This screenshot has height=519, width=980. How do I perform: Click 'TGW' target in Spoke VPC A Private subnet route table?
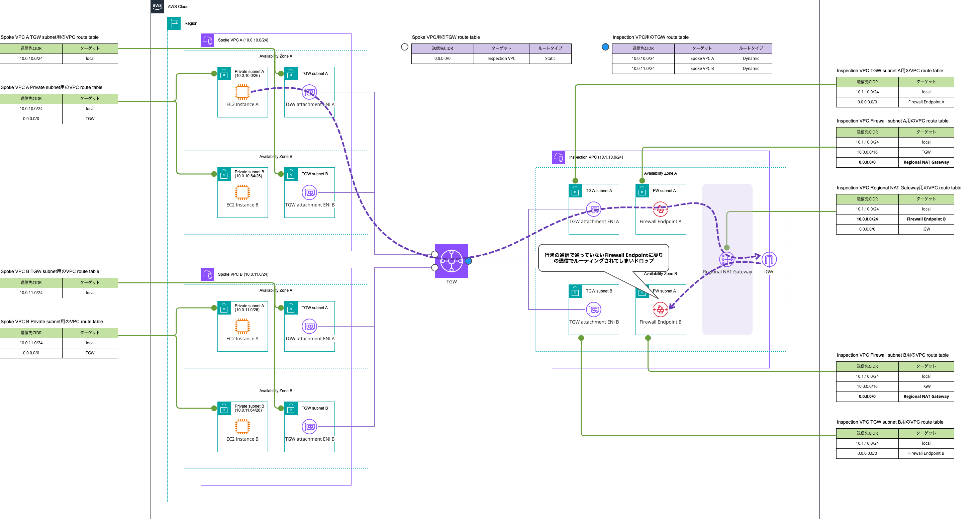[x=90, y=119]
